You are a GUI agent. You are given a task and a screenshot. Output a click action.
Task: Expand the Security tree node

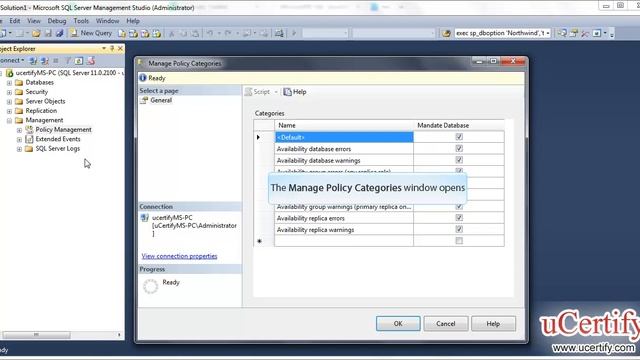point(9,92)
